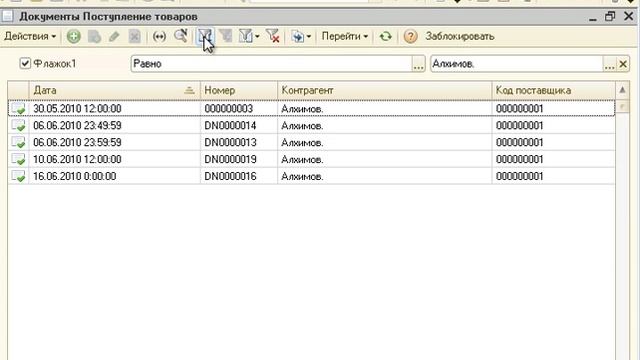Screen dimensions: 640x360
Task: Open the Действия dropdown menu
Action: (30, 36)
